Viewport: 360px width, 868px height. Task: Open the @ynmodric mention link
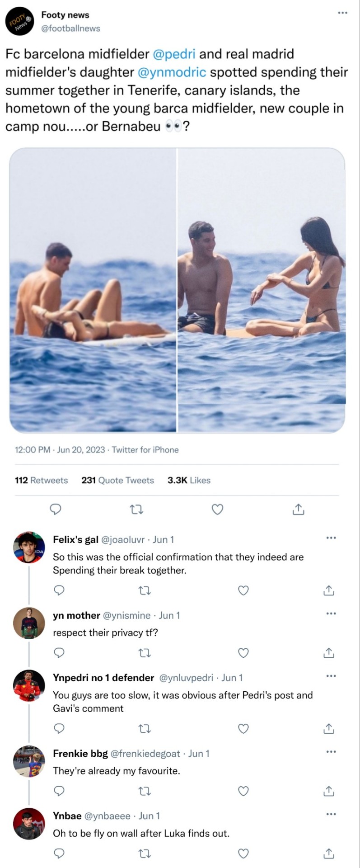(172, 72)
